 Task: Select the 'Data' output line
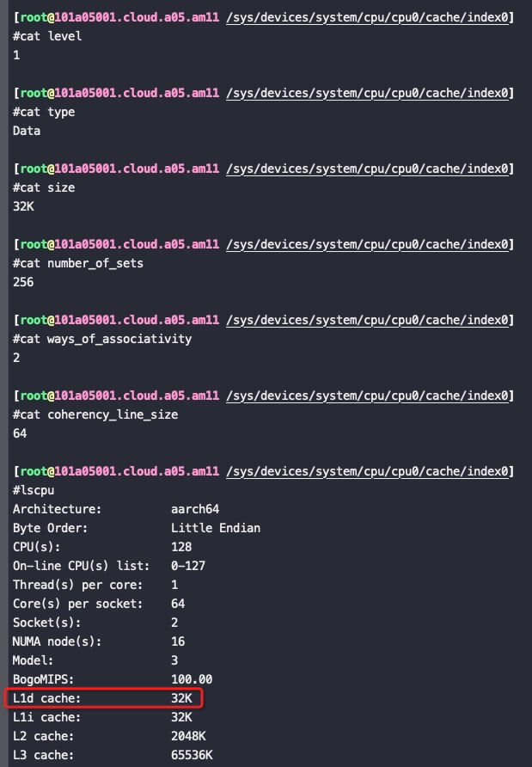point(27,131)
